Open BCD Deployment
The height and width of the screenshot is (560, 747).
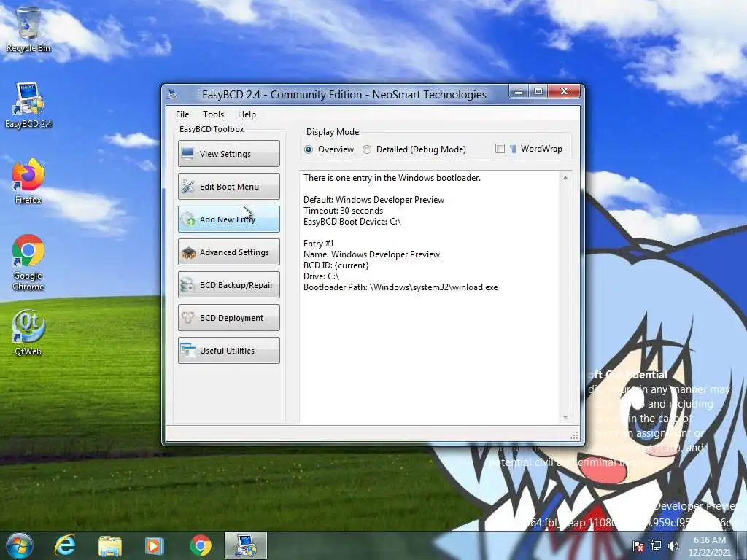[228, 318]
